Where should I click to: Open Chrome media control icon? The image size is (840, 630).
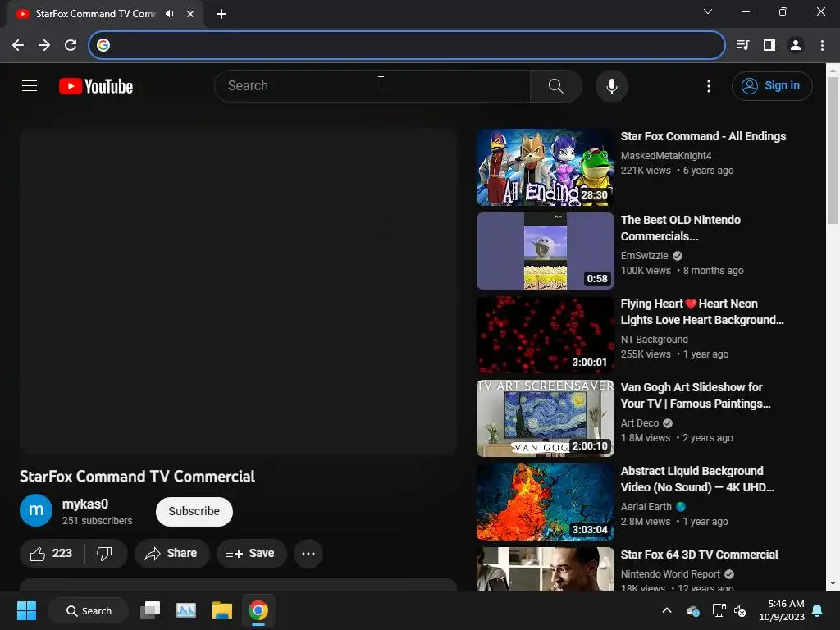click(742, 45)
